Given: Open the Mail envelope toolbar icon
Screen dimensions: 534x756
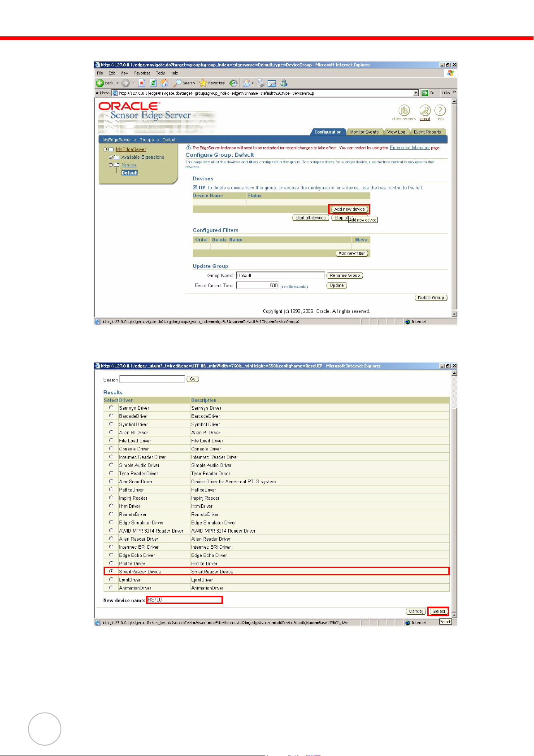Looking at the screenshot, I should [x=247, y=83].
